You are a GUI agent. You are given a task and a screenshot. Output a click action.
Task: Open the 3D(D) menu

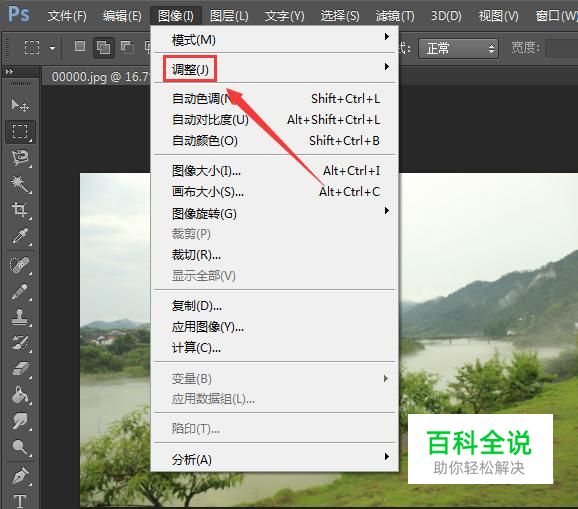coord(446,16)
